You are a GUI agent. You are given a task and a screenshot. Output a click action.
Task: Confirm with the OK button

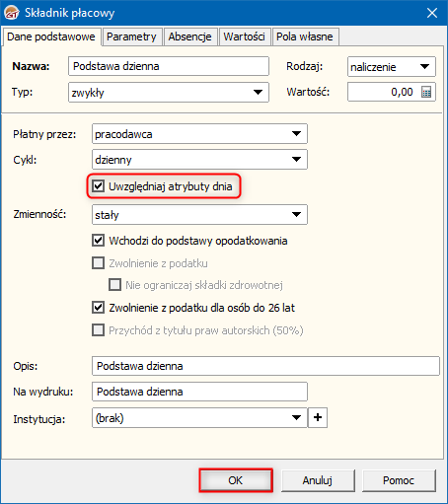coord(236,480)
